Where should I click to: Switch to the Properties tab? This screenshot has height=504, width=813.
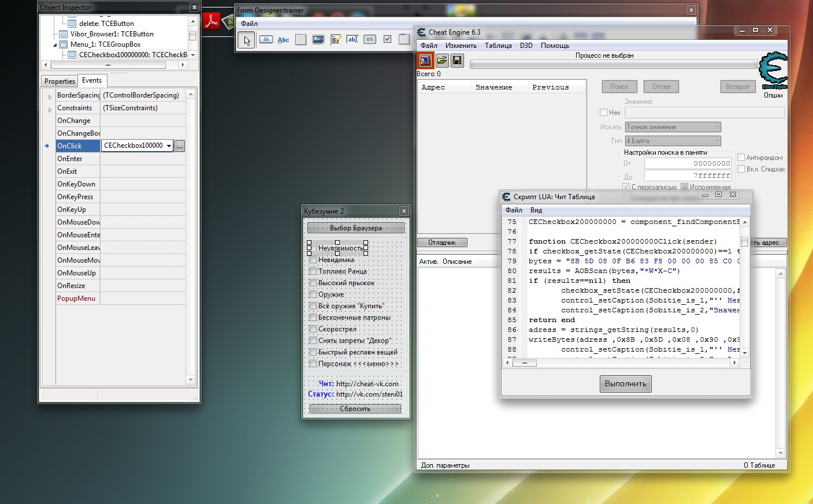[60, 81]
